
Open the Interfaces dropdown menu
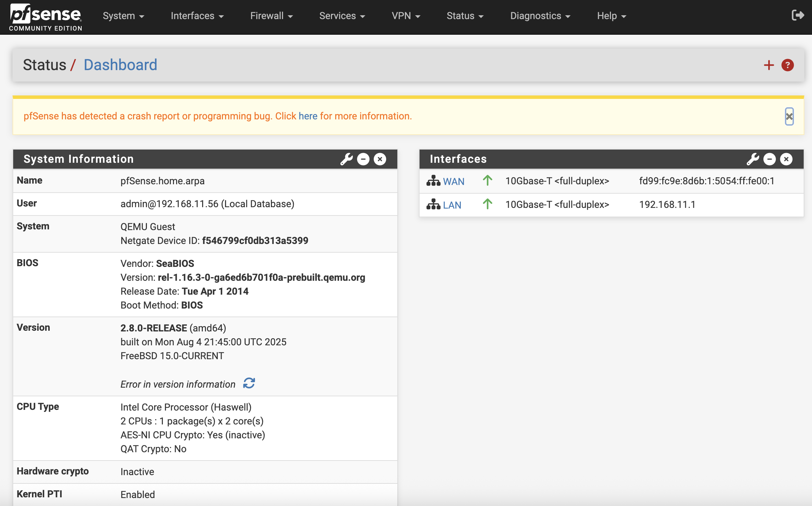click(x=197, y=16)
